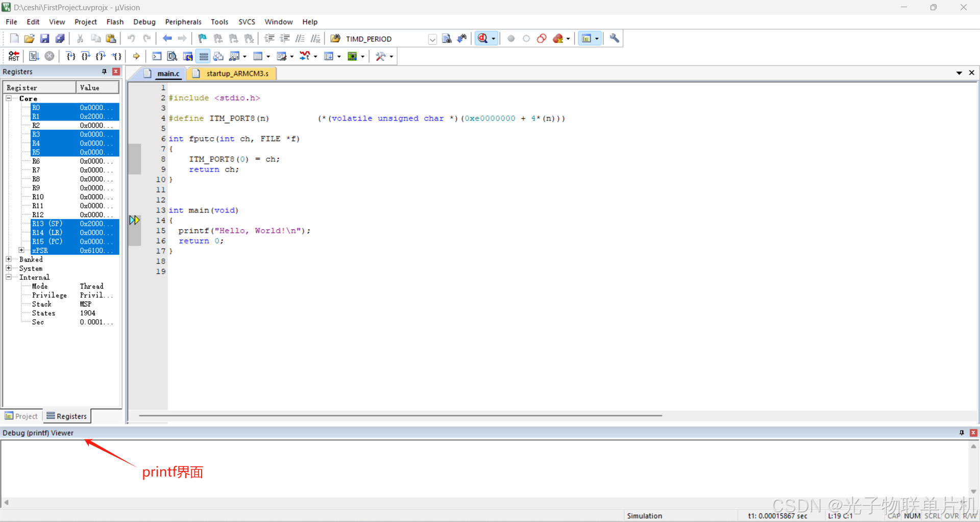Select the R13 (SP) register row
Image resolution: width=980 pixels, height=522 pixels.
tap(75, 224)
